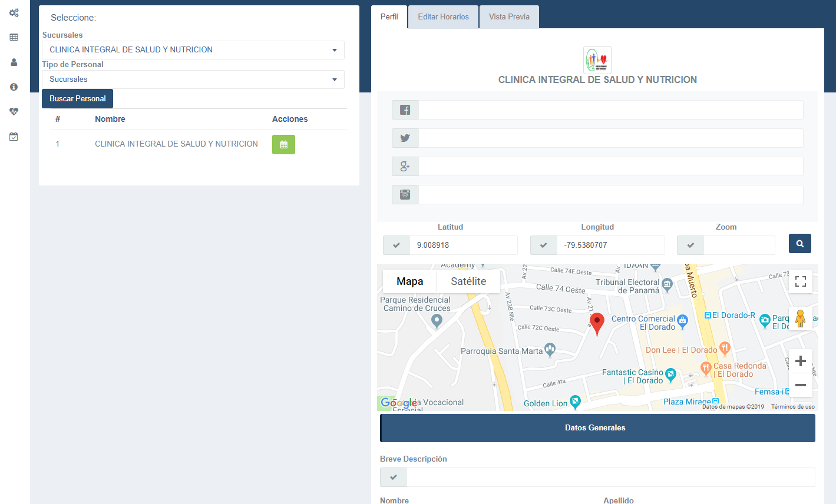Click the Instagram icon addon

pyautogui.click(x=405, y=195)
